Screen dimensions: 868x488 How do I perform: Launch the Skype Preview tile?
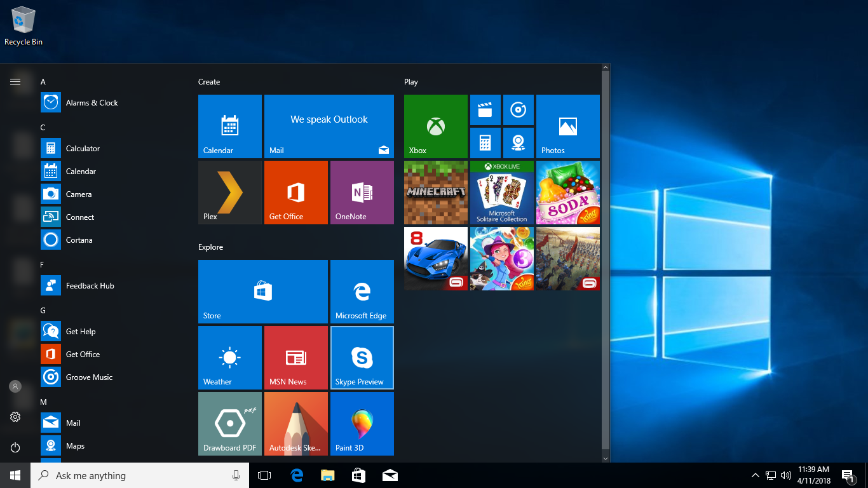[x=362, y=358]
